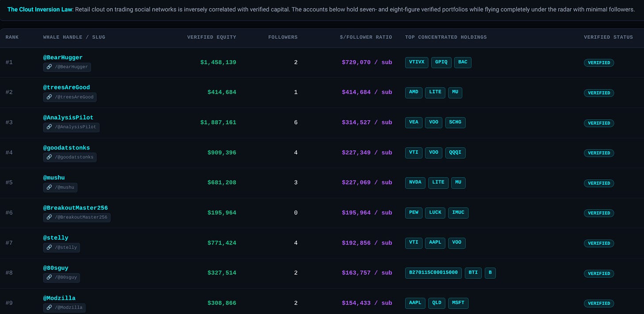The height and width of the screenshot is (314, 644).
Task: Click VERIFIED badge in BearHugger row
Action: tap(599, 63)
